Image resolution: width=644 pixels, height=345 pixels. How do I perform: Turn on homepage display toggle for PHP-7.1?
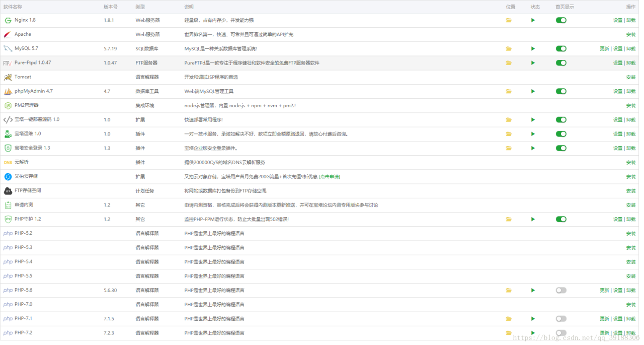tap(561, 319)
